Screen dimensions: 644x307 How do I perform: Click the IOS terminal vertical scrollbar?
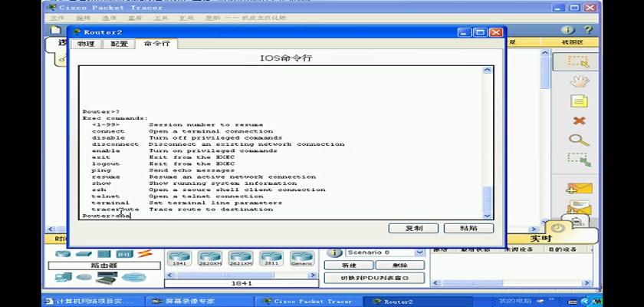tap(488, 138)
